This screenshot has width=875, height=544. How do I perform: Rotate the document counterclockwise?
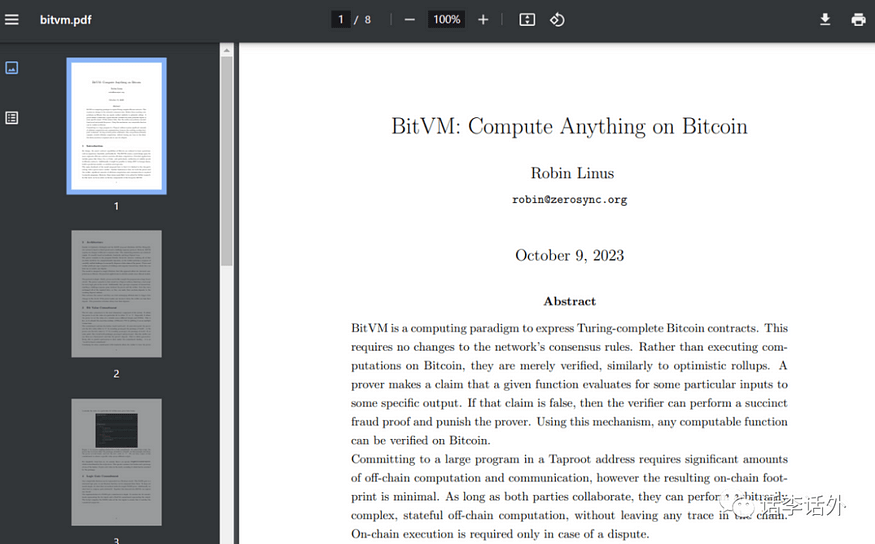pyautogui.click(x=557, y=20)
